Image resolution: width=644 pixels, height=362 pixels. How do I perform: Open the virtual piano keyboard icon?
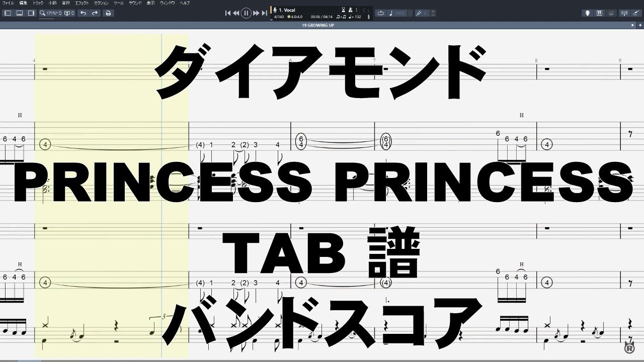click(599, 13)
